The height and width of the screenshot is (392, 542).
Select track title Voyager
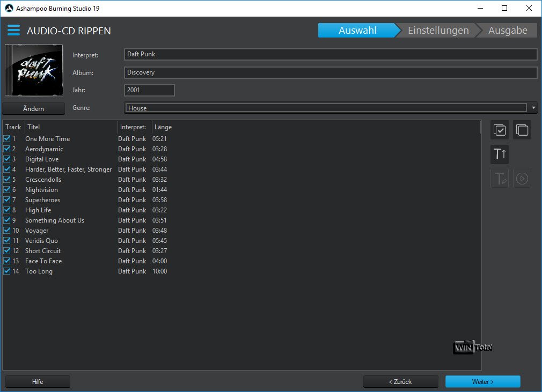[x=36, y=231]
